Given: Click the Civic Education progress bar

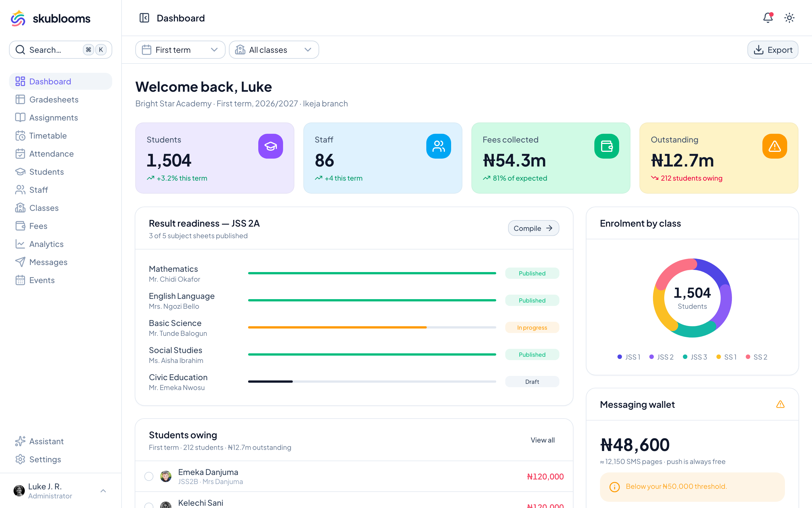Looking at the screenshot, I should pos(372,382).
